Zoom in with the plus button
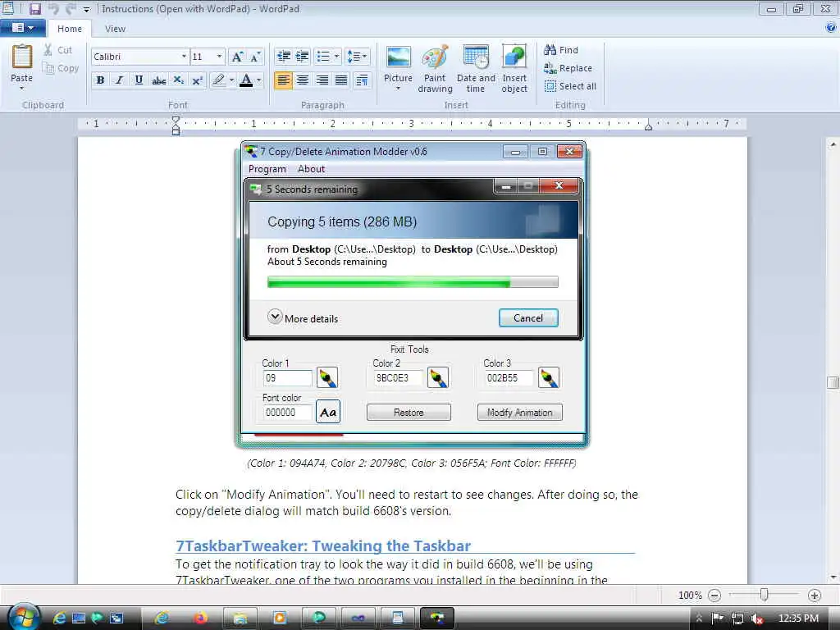The height and width of the screenshot is (630, 840). click(x=815, y=596)
